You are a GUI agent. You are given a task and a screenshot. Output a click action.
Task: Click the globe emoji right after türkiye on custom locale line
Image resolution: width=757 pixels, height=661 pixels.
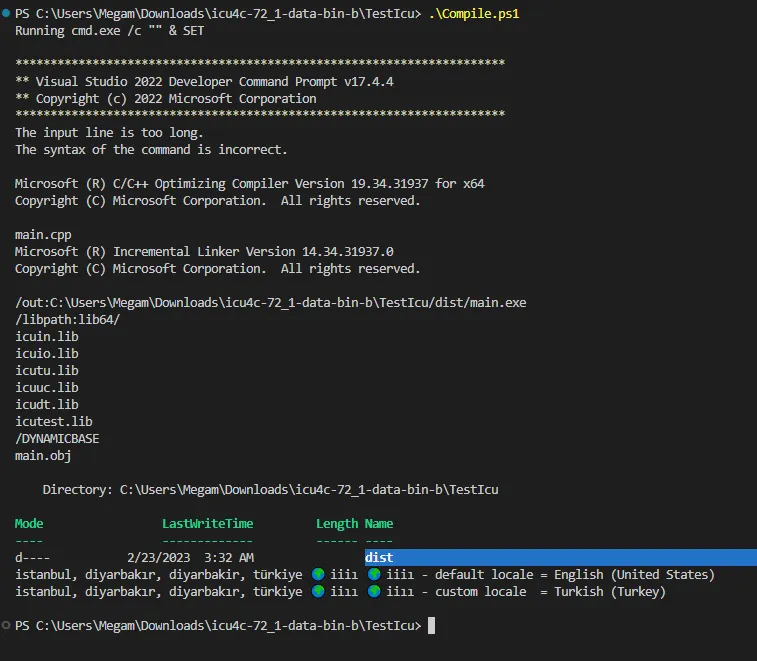coord(318,591)
